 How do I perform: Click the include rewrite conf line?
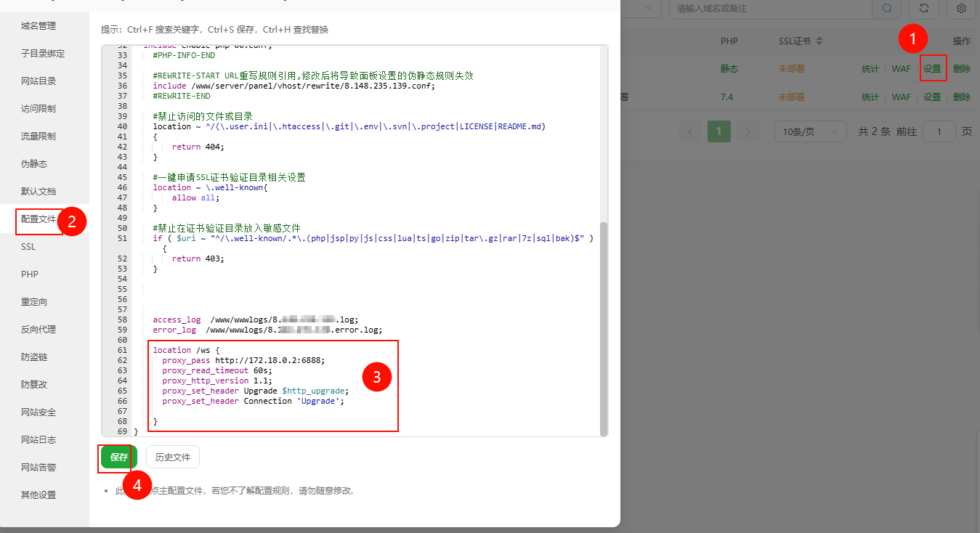coord(293,86)
